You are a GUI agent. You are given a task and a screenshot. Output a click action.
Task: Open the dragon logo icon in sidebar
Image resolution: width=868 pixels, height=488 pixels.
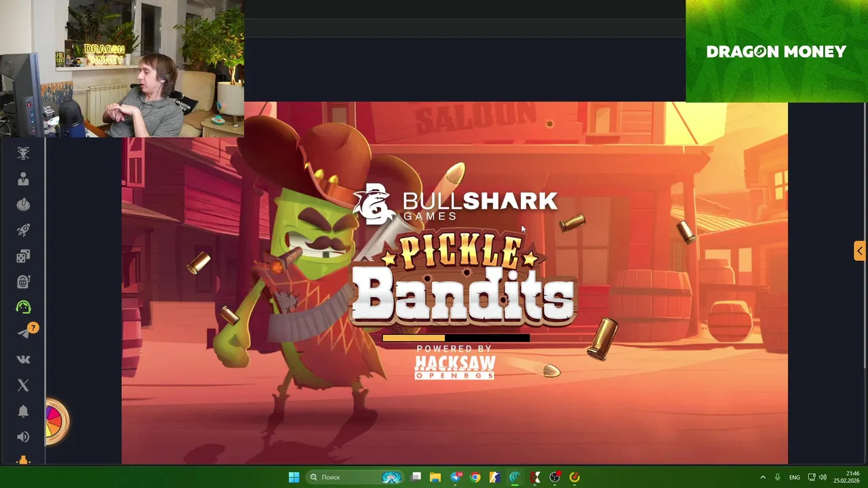click(23, 153)
